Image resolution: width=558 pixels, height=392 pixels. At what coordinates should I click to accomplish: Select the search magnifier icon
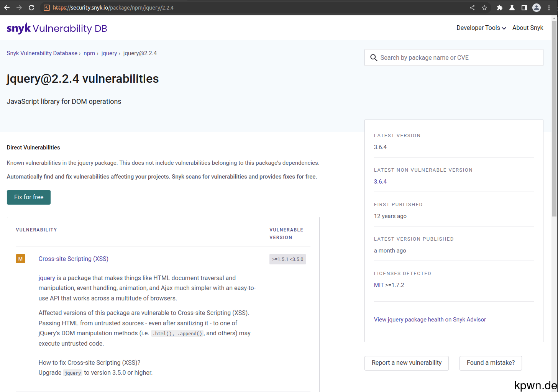(x=374, y=58)
